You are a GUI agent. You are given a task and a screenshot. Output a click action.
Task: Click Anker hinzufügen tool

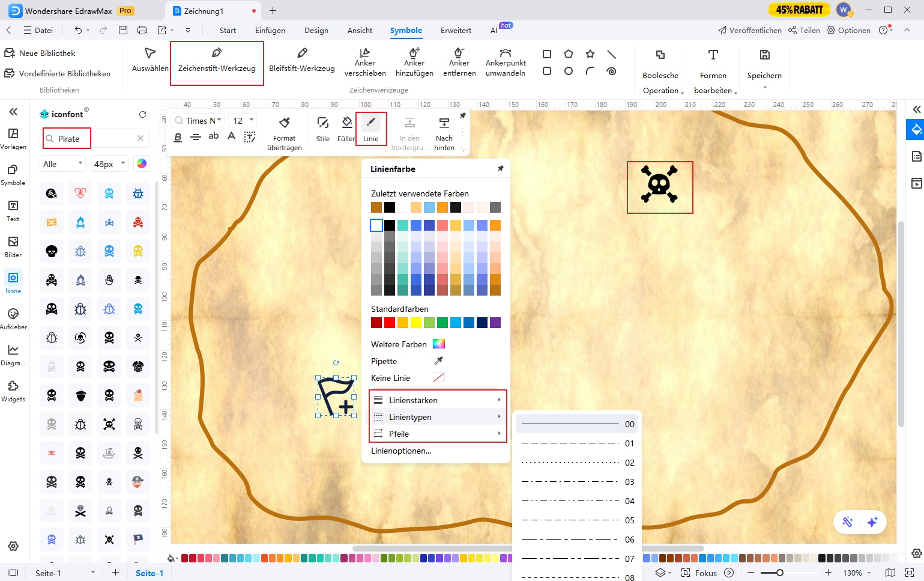click(414, 62)
